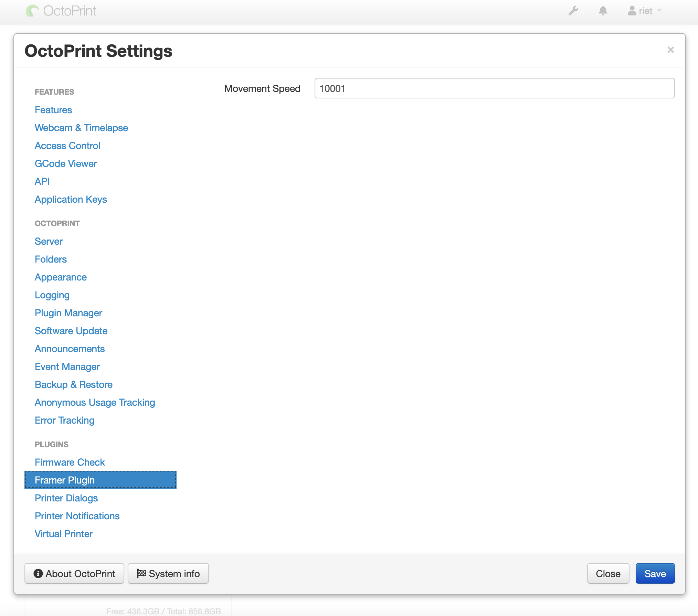Open System info dialog
Viewport: 698px width, 616px height.
tap(168, 574)
